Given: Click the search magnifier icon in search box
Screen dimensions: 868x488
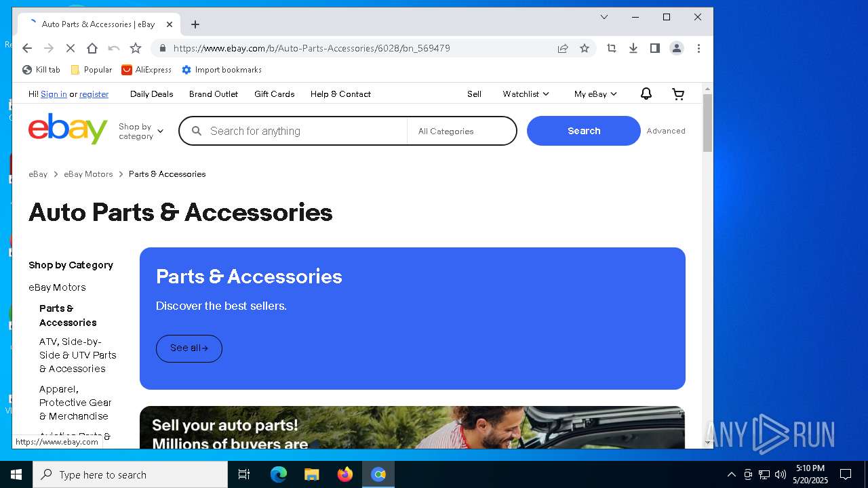Looking at the screenshot, I should (x=197, y=131).
